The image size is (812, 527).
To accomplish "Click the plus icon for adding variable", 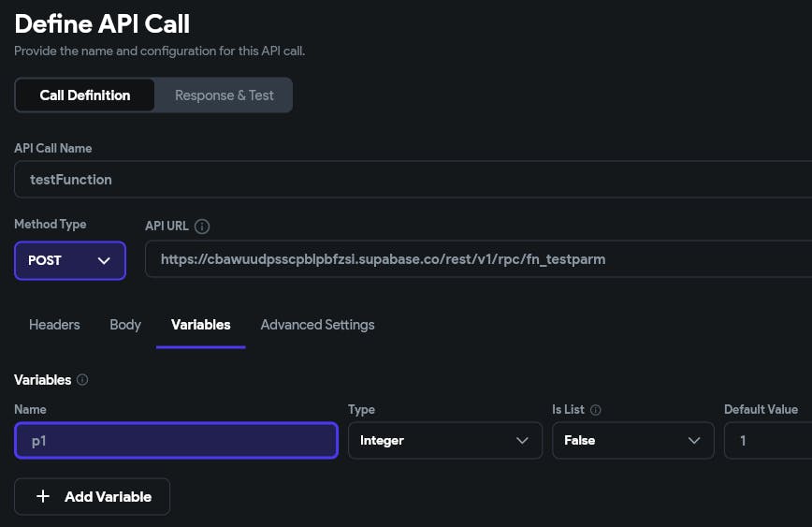I will pos(42,497).
